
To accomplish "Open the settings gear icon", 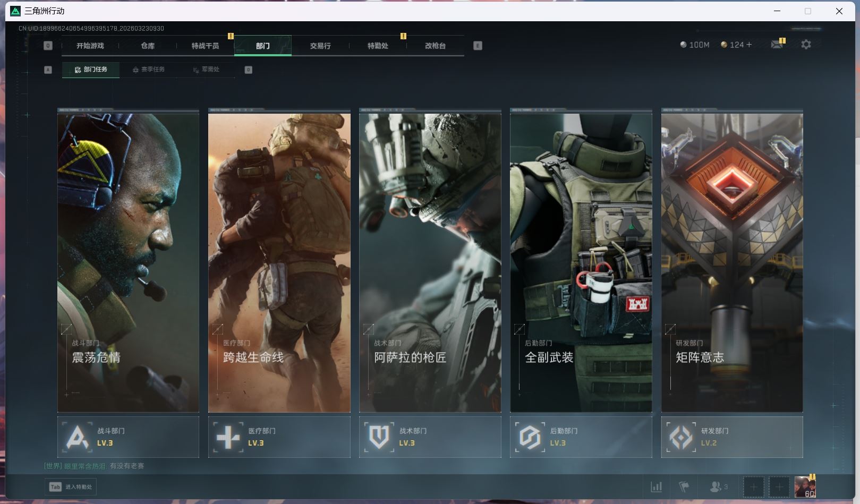I will point(806,45).
